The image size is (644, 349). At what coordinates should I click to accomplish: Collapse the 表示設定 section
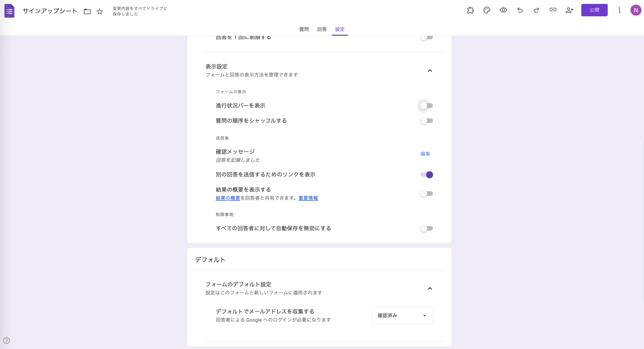click(430, 71)
